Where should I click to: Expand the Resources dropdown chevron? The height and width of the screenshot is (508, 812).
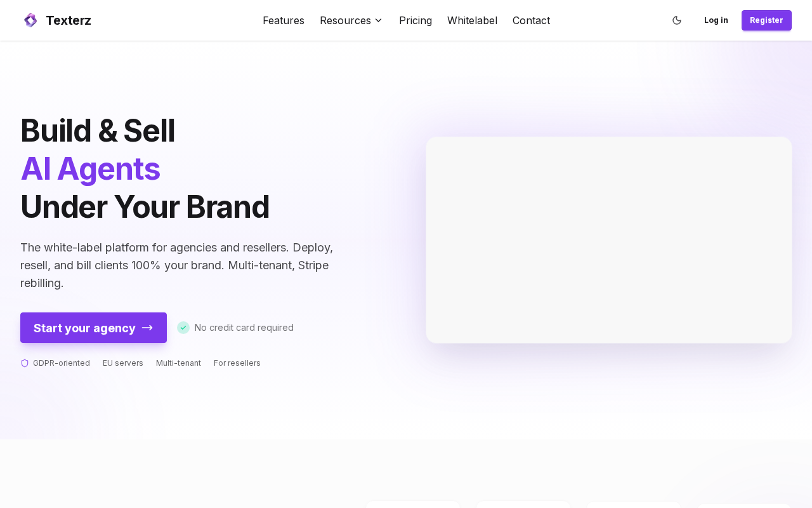tap(379, 20)
